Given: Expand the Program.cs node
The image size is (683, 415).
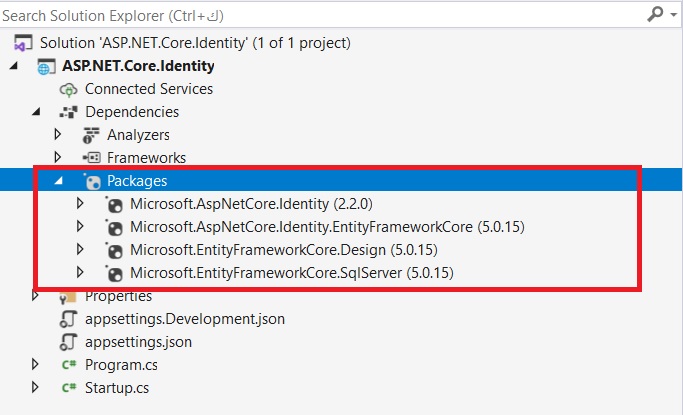Looking at the screenshot, I should (35, 364).
